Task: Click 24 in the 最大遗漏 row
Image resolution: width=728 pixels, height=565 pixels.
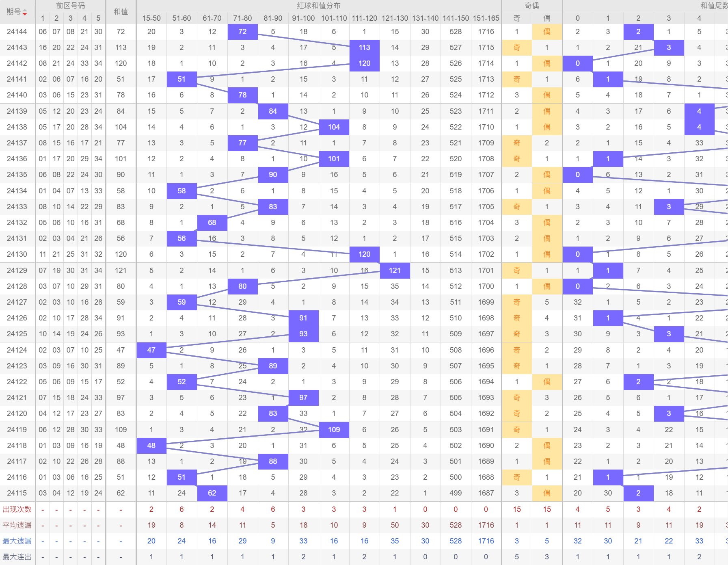Action: pos(181,541)
